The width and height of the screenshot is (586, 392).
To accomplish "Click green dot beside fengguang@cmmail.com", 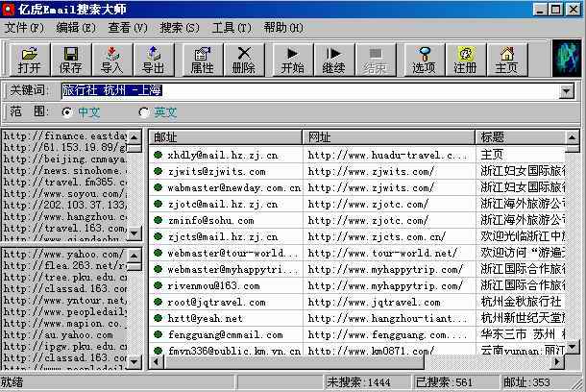I will point(159,334).
